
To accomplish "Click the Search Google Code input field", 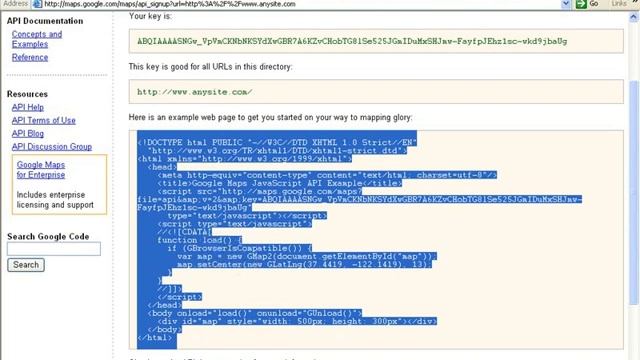I will (54, 249).
